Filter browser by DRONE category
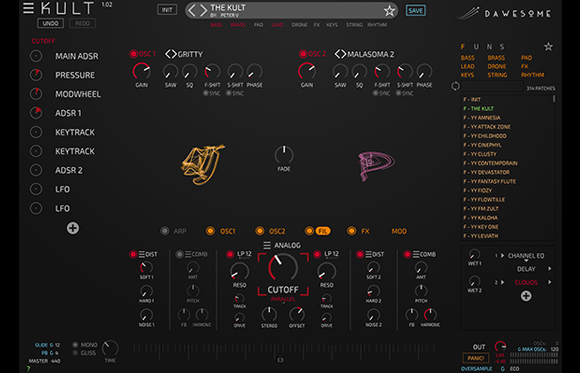Viewport: 580px width, 373px height. 497,66
